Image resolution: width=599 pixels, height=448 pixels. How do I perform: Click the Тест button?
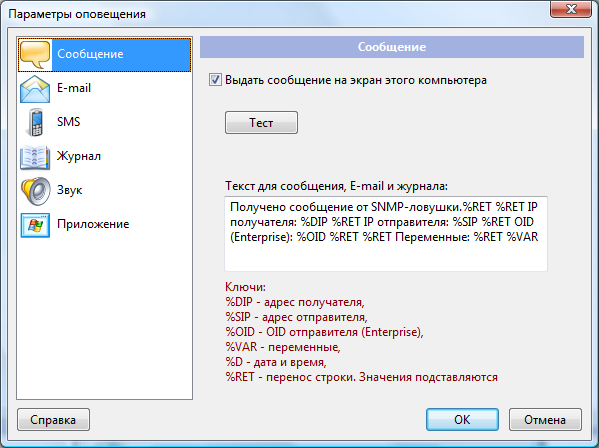pos(261,123)
